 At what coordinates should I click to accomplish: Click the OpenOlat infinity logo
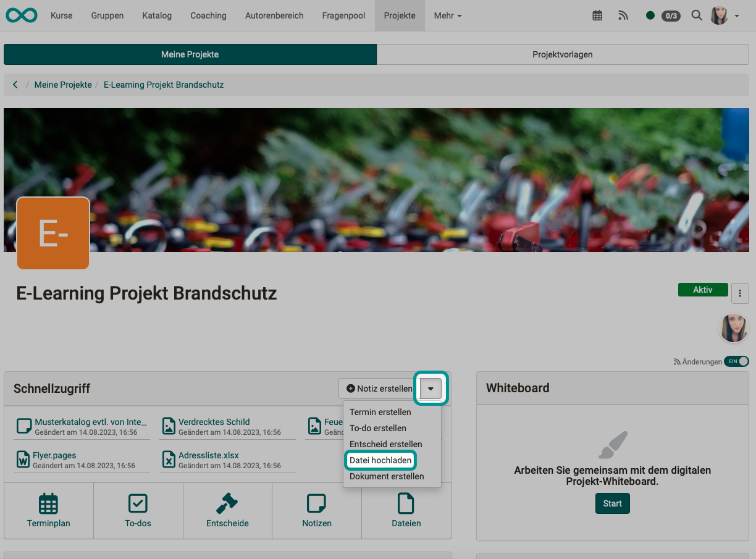(x=22, y=15)
